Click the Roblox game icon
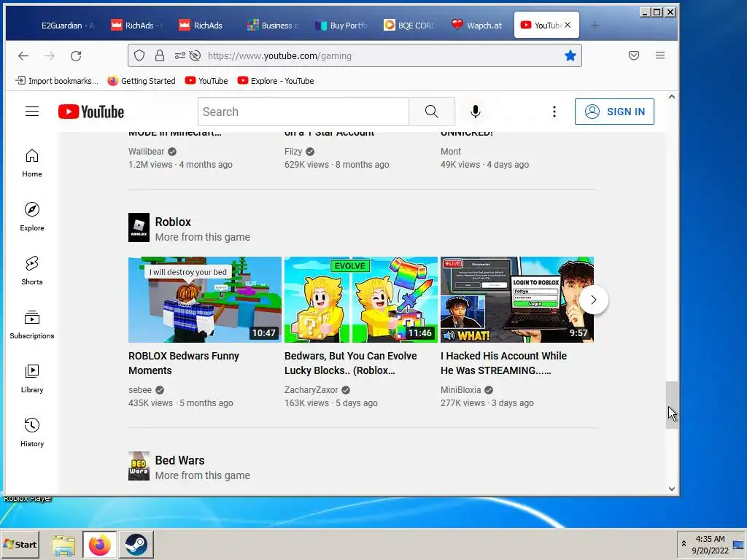The height and width of the screenshot is (560, 747). [x=139, y=227]
